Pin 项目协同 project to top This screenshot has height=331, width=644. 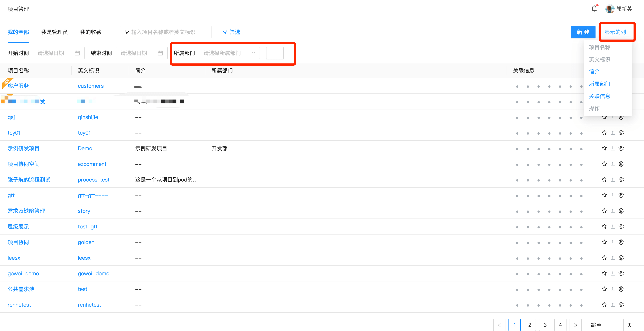pos(613,242)
